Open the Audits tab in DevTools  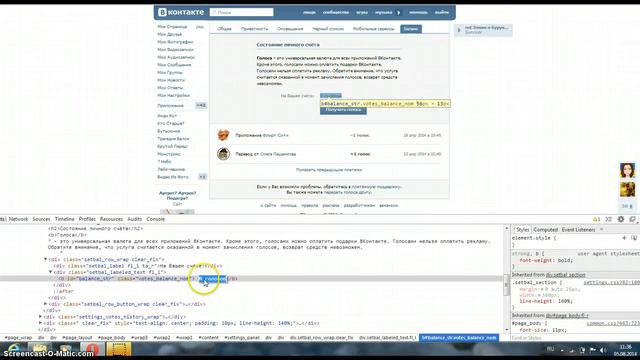click(134, 219)
